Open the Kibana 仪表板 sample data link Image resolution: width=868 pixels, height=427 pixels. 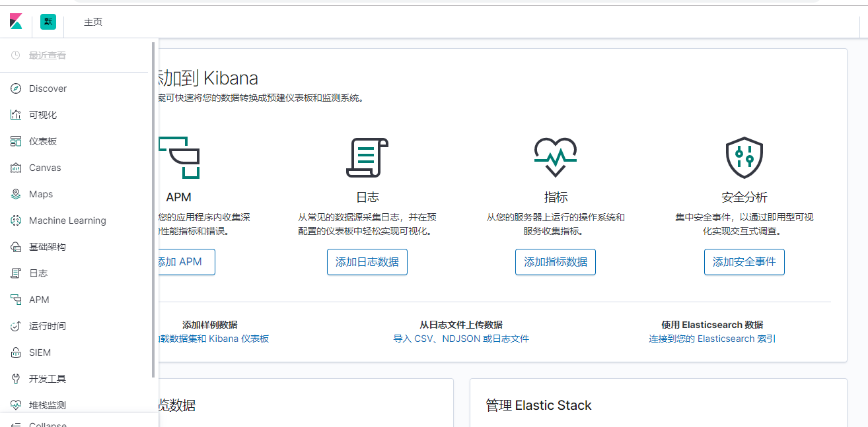[x=214, y=339]
